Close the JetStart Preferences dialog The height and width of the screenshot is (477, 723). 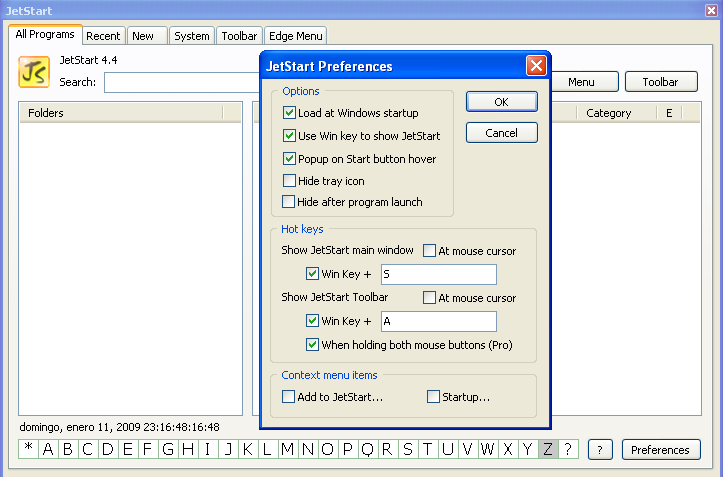click(536, 66)
